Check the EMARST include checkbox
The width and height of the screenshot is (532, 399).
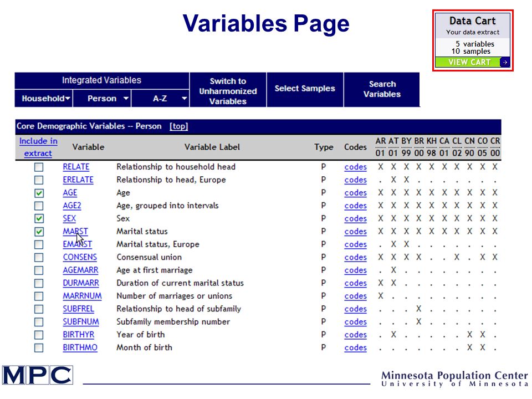(x=39, y=244)
